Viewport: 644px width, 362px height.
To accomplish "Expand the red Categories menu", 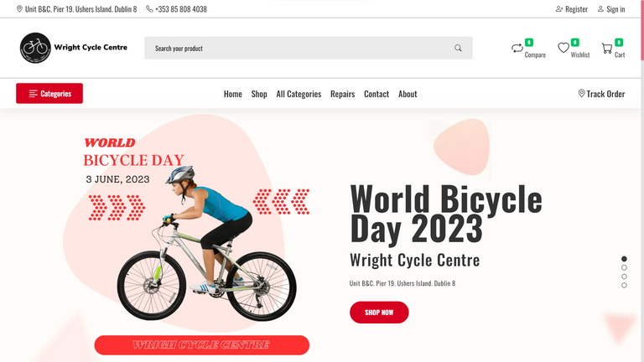I will coord(49,93).
